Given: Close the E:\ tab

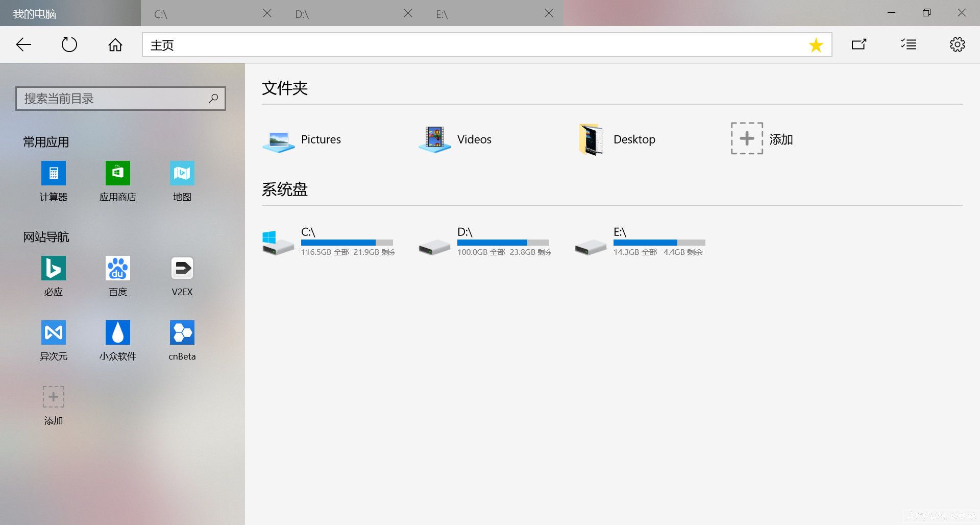Looking at the screenshot, I should [549, 13].
